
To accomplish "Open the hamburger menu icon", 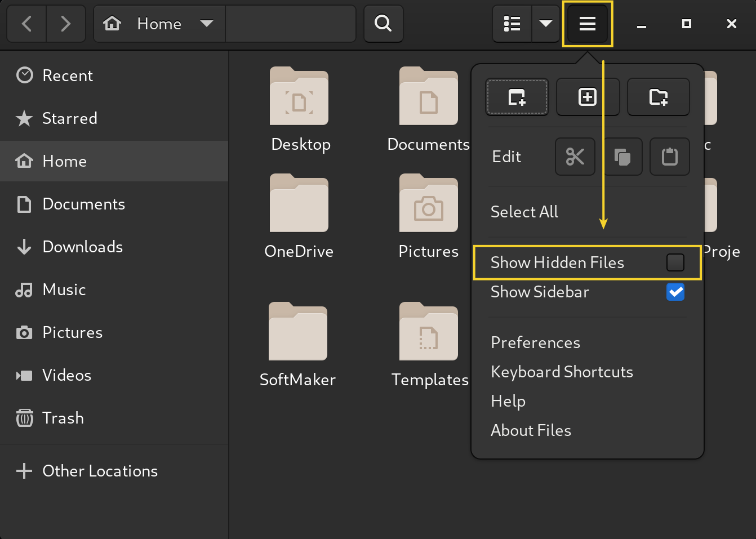I will [588, 24].
